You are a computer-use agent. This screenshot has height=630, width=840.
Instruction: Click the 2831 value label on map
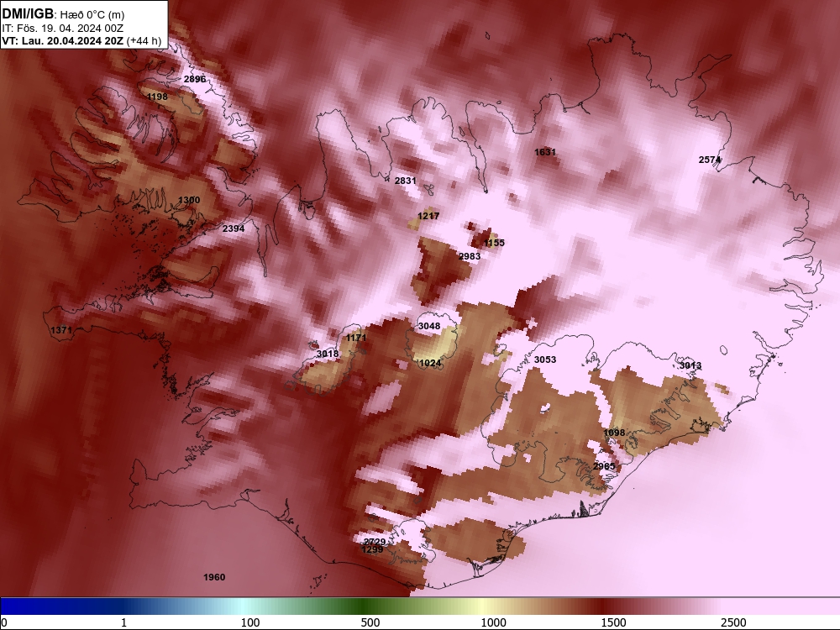(x=406, y=181)
